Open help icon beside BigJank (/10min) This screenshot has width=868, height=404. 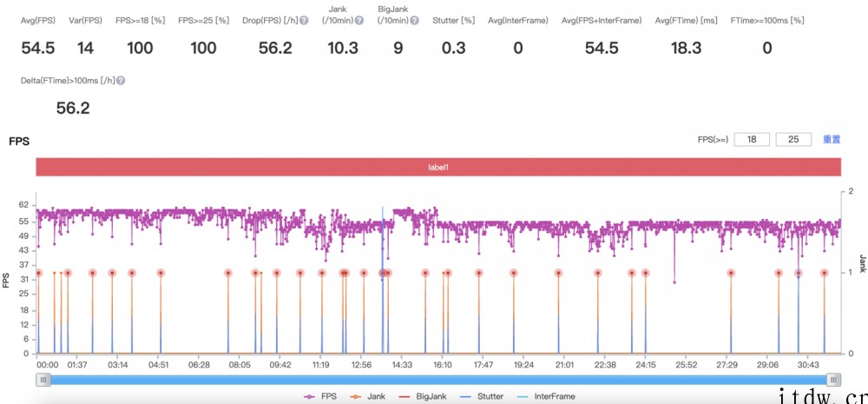tap(414, 21)
